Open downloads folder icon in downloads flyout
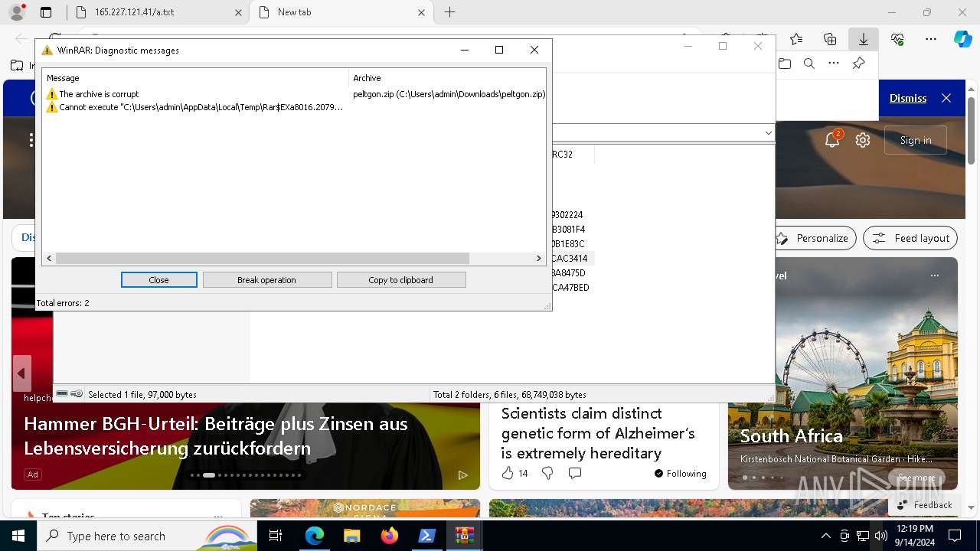The height and width of the screenshot is (551, 980). [785, 64]
